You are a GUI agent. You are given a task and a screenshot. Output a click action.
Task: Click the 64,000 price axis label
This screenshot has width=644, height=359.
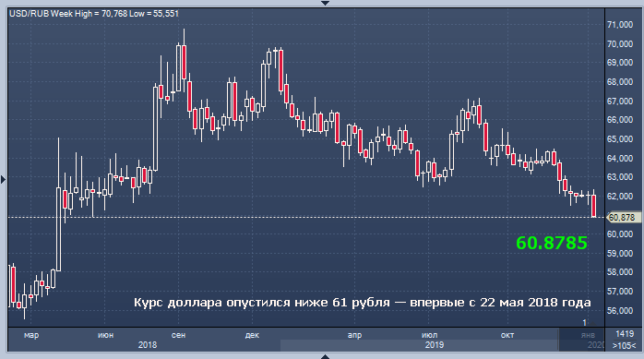click(620, 158)
